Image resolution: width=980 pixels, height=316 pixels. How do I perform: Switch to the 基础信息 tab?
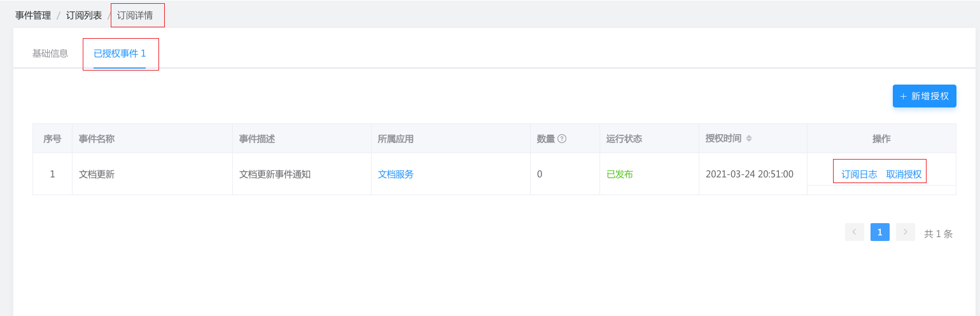pyautogui.click(x=50, y=53)
